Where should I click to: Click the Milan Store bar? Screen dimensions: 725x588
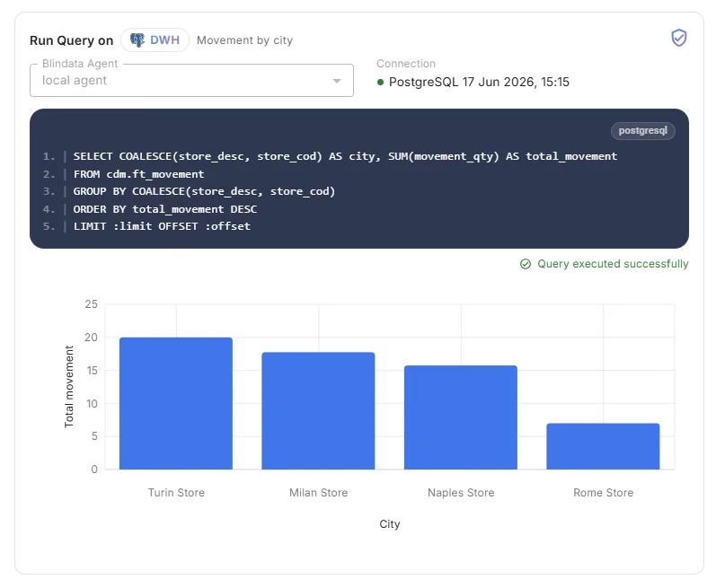point(318,410)
